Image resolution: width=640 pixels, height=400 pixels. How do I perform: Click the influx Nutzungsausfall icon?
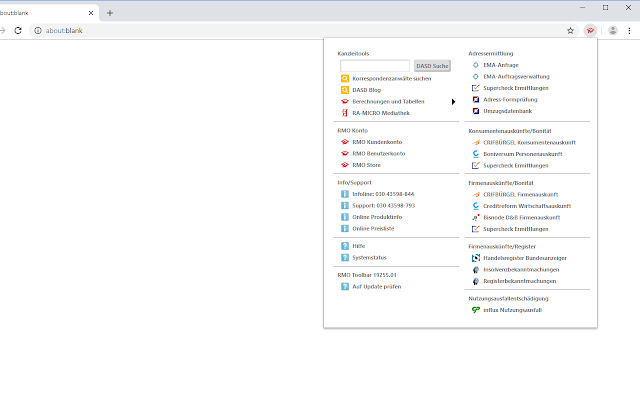(x=476, y=310)
